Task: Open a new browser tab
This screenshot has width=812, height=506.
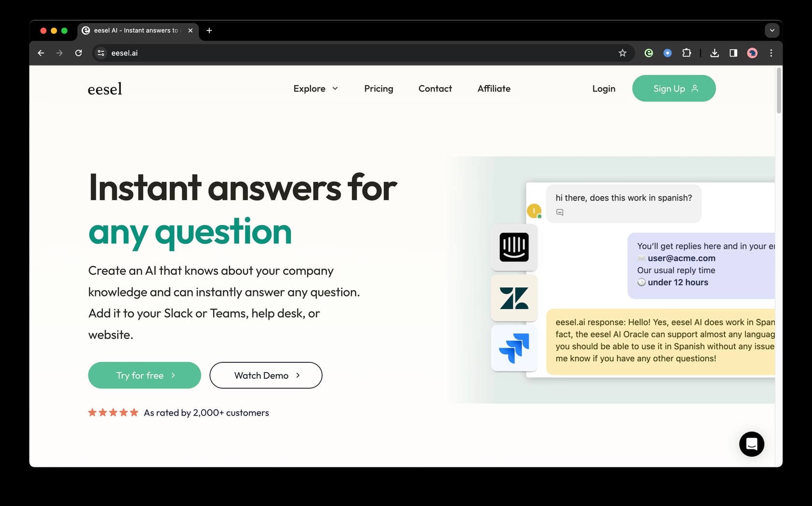Action: [x=209, y=30]
